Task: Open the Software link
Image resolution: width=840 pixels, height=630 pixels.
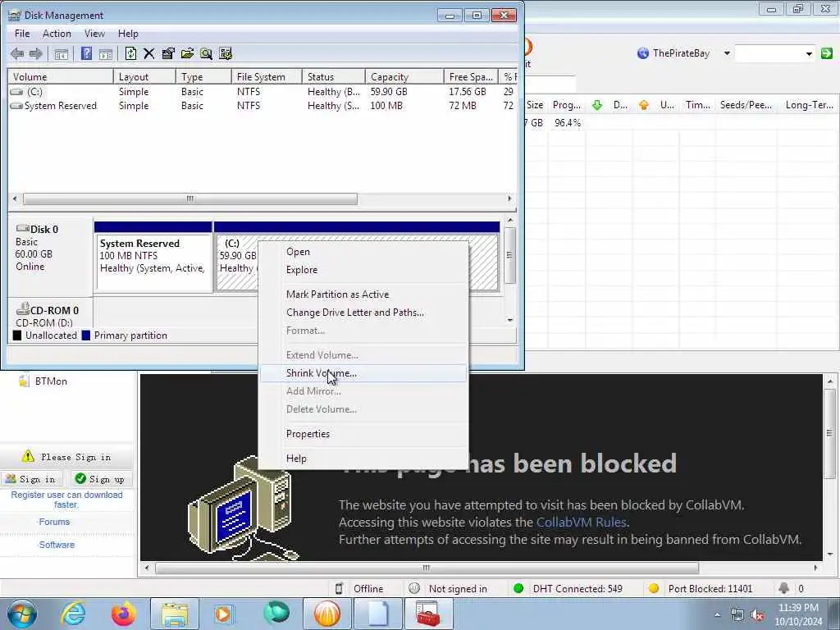Action: 57,545
